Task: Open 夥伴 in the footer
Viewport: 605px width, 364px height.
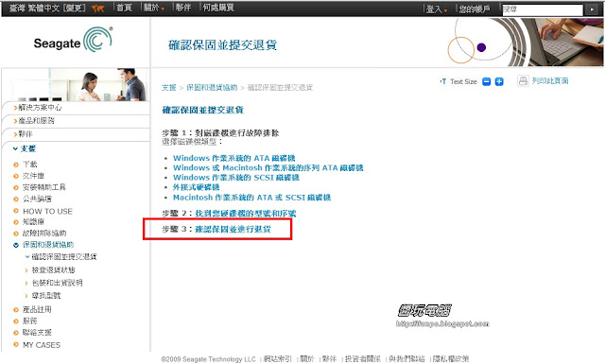Action: [329, 359]
